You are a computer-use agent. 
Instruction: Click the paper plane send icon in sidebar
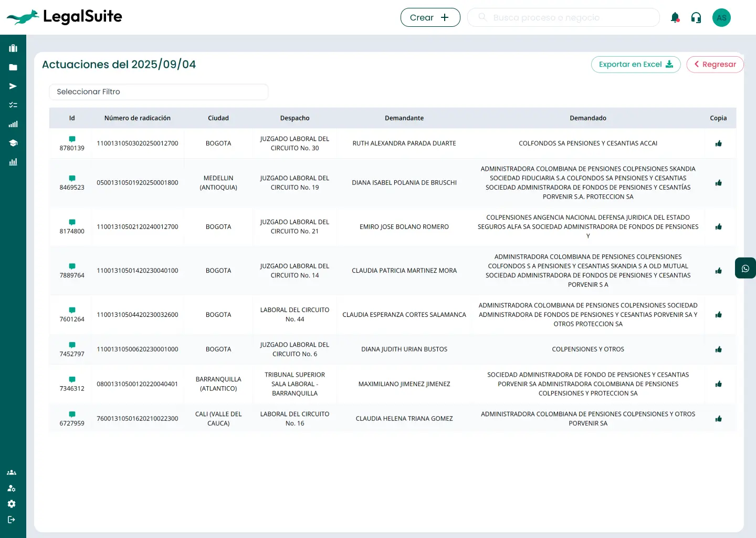coord(13,86)
